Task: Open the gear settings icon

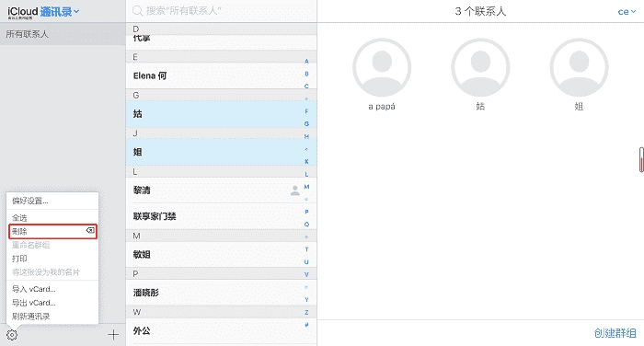Action: click(x=12, y=335)
